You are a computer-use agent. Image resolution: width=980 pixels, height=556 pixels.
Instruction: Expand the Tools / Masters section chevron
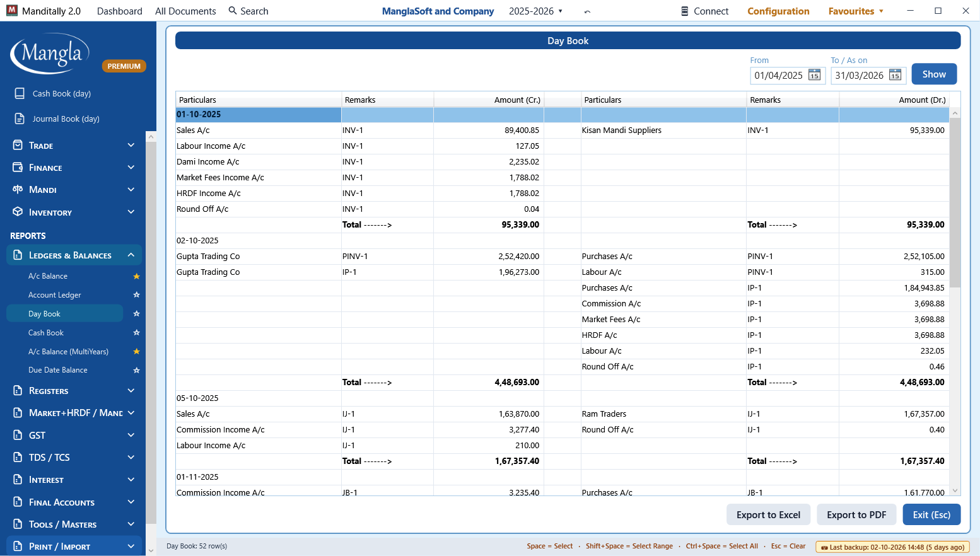[x=131, y=524]
